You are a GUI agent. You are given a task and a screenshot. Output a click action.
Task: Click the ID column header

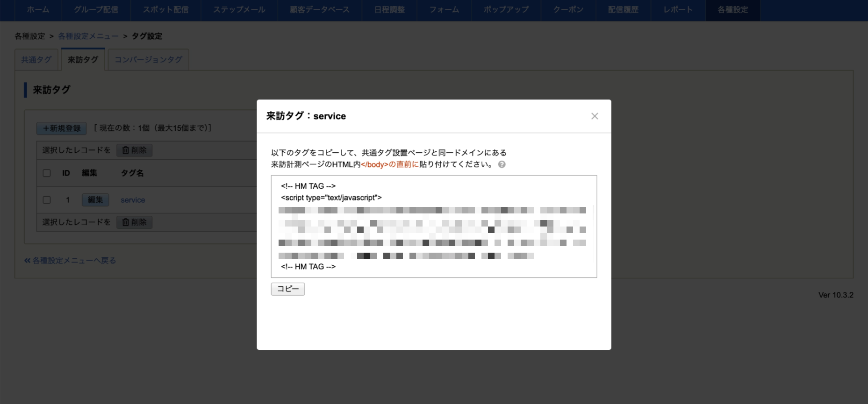tap(66, 173)
